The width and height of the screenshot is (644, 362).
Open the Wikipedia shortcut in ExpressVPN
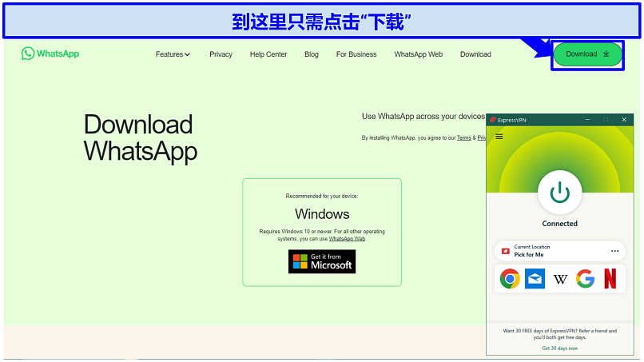[x=560, y=280]
